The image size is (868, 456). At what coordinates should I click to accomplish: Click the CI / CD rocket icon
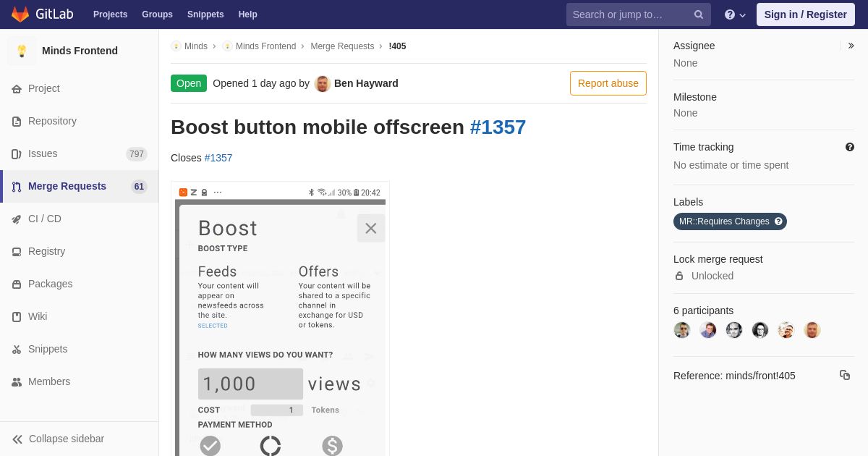click(17, 219)
